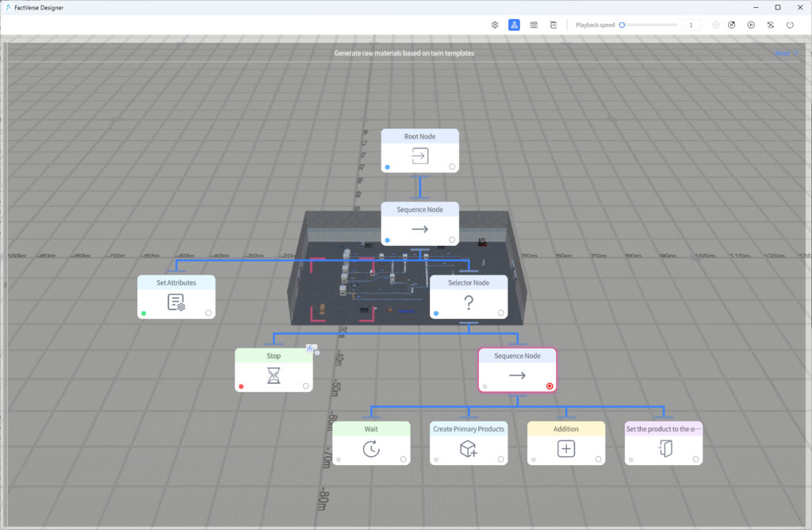Select the Root Node card icon
Screen dimensions: 812x530
420,156
